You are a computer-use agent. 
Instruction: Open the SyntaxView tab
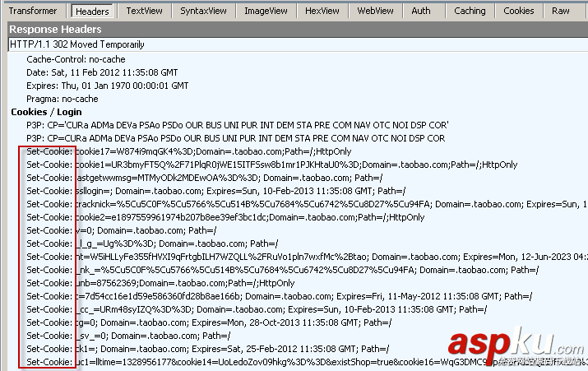pos(204,11)
